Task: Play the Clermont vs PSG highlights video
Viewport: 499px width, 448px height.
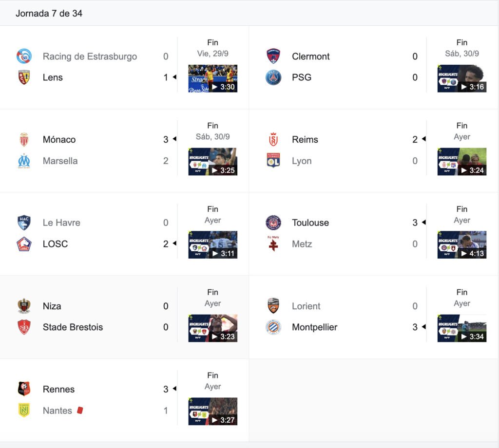Action: (462, 78)
